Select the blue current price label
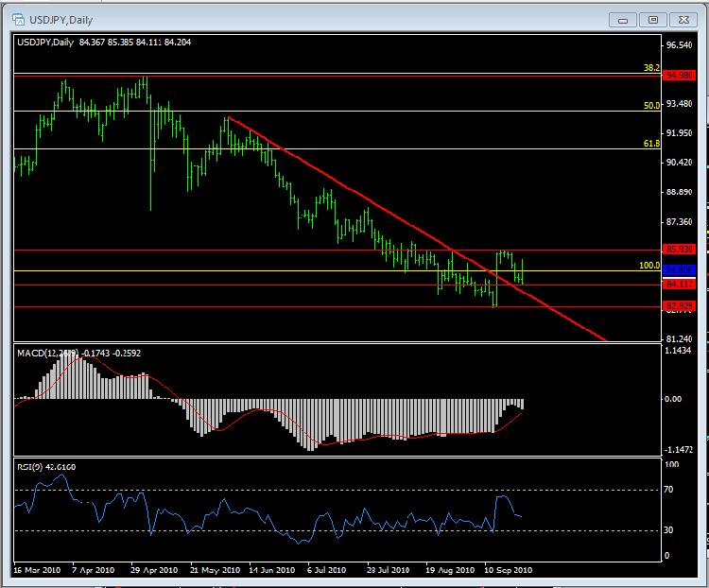 point(679,270)
